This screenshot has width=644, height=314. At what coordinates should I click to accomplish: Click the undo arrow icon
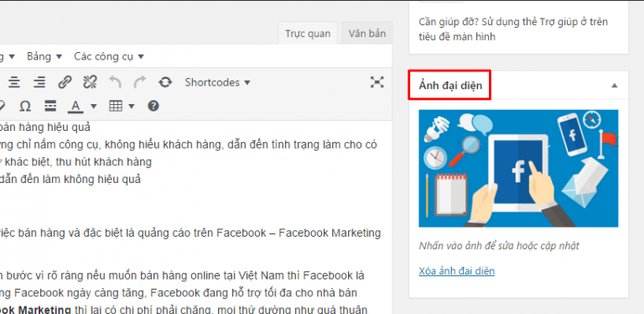(115, 82)
